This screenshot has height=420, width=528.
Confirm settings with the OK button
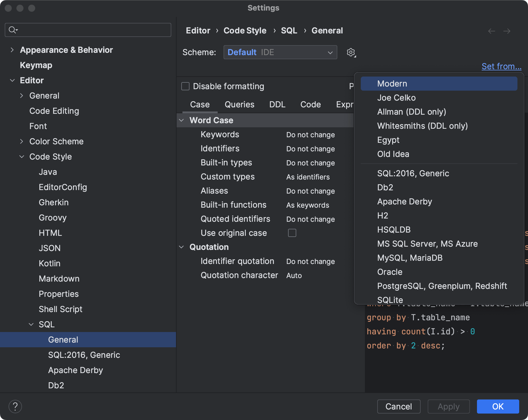497,407
